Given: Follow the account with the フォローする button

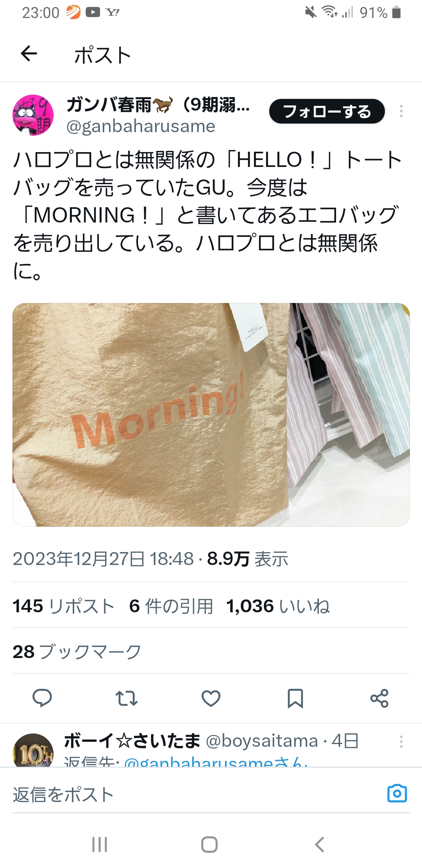Looking at the screenshot, I should pyautogui.click(x=327, y=111).
